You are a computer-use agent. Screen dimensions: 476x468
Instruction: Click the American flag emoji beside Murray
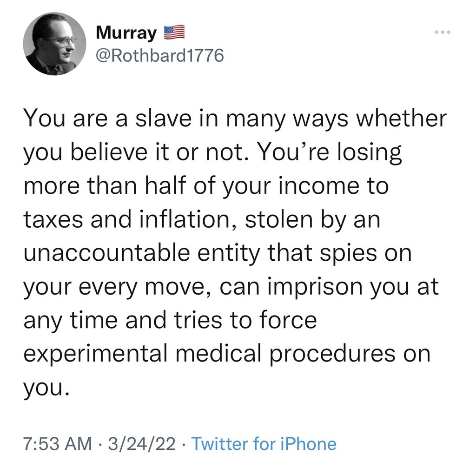pyautogui.click(x=174, y=33)
